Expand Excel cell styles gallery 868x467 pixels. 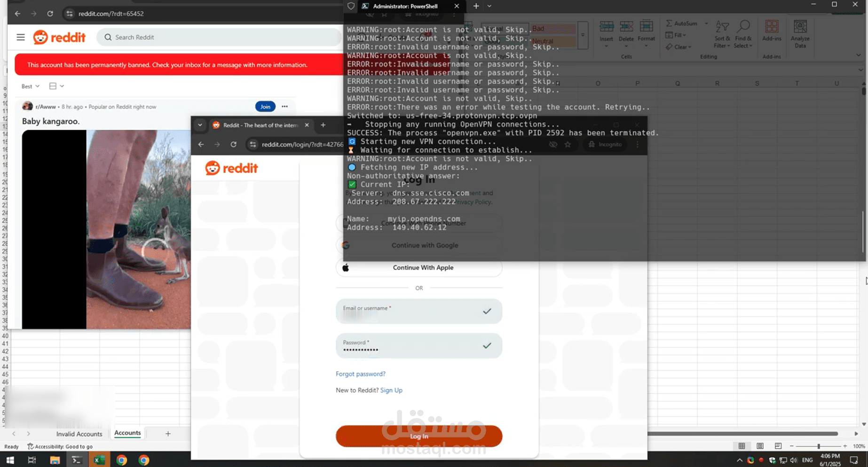(x=583, y=35)
